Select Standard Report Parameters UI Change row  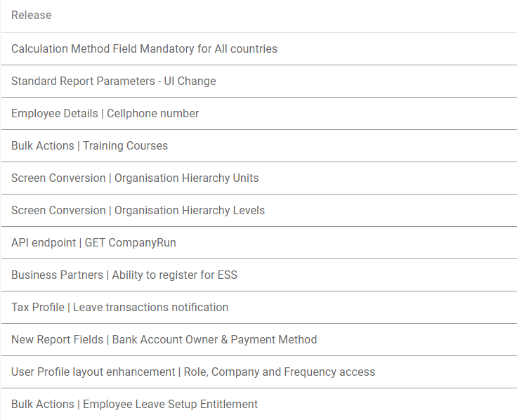tap(113, 81)
